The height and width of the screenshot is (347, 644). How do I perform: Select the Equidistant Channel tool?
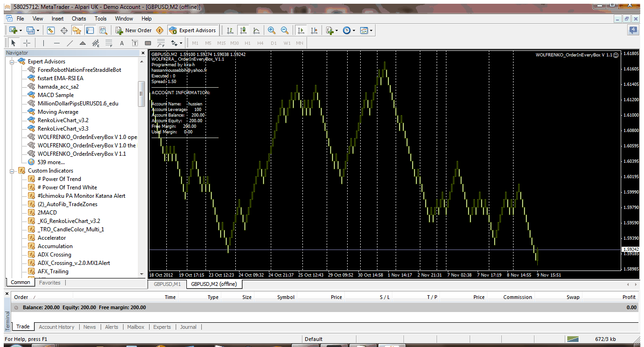[96, 43]
